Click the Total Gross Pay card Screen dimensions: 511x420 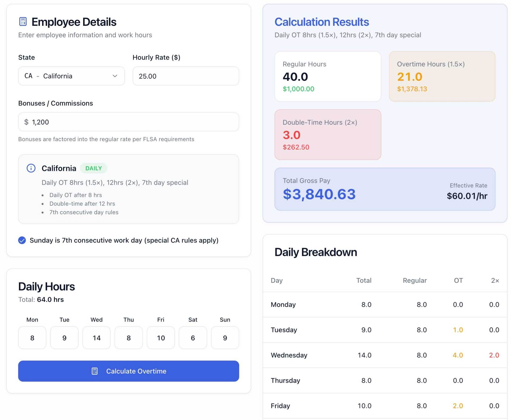point(385,189)
